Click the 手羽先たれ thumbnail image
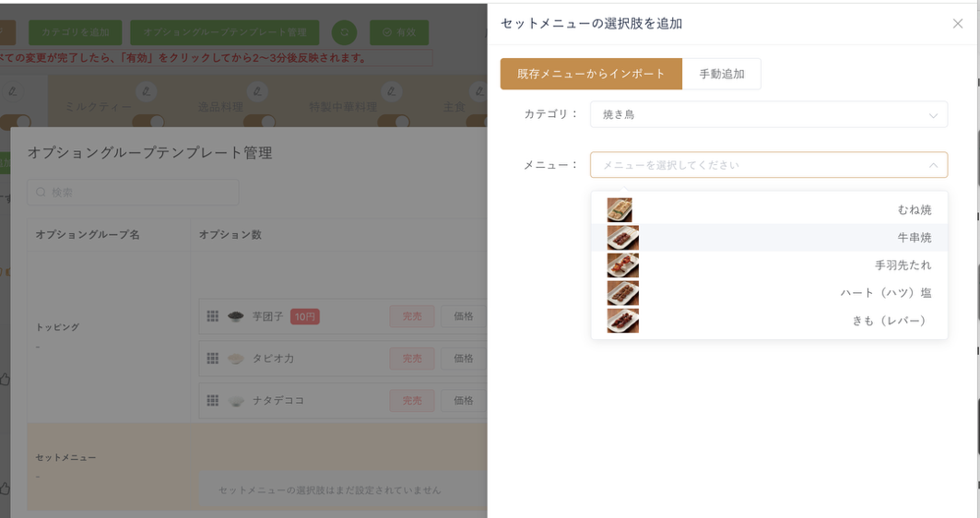This screenshot has height=518, width=980. coord(623,265)
